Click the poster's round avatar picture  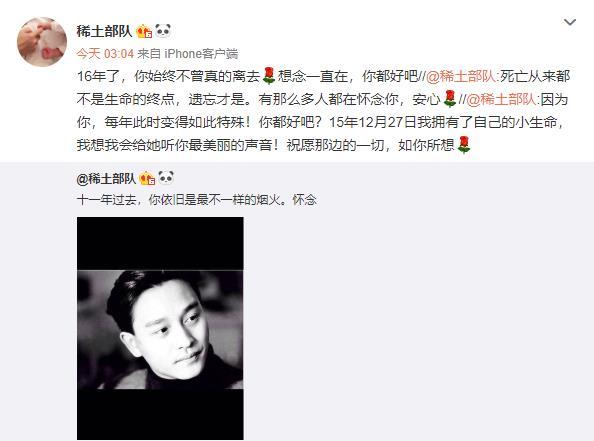click(42, 42)
